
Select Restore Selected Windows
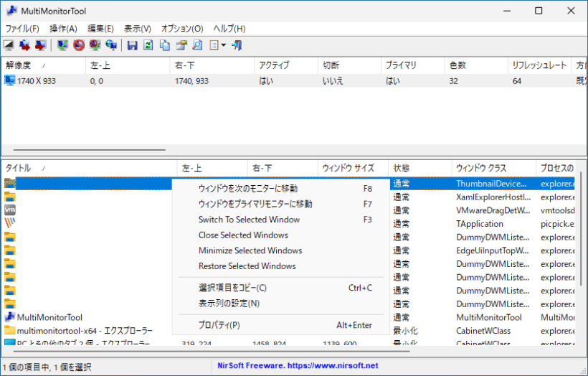(281, 266)
